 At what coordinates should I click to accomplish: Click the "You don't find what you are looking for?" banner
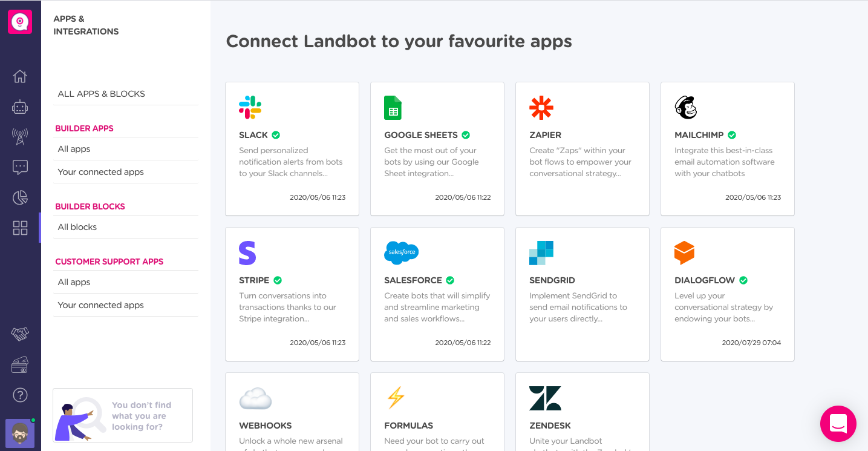(123, 415)
